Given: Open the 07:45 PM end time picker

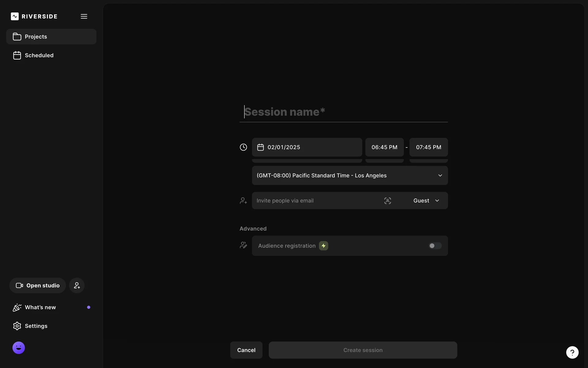Looking at the screenshot, I should click(x=428, y=147).
